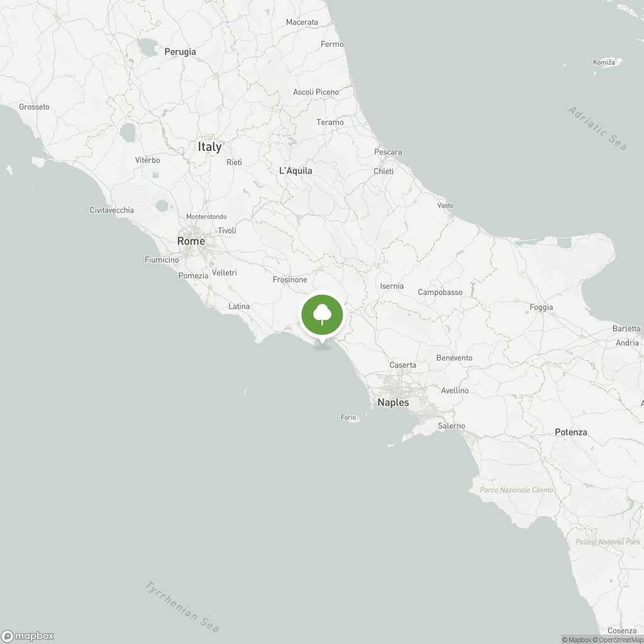Click the Salerno city label
Viewport: 644px width, 644px height.
click(x=452, y=426)
